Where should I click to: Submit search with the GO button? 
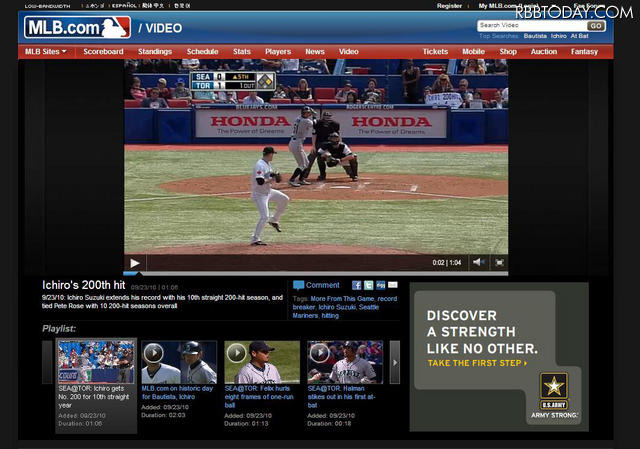pyautogui.click(x=596, y=26)
